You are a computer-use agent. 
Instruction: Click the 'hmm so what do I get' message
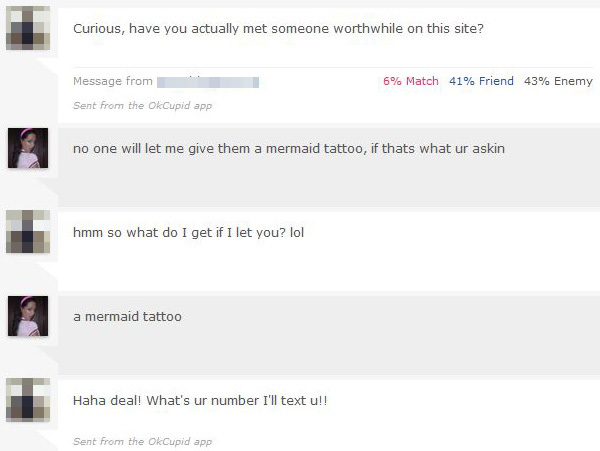click(x=188, y=232)
